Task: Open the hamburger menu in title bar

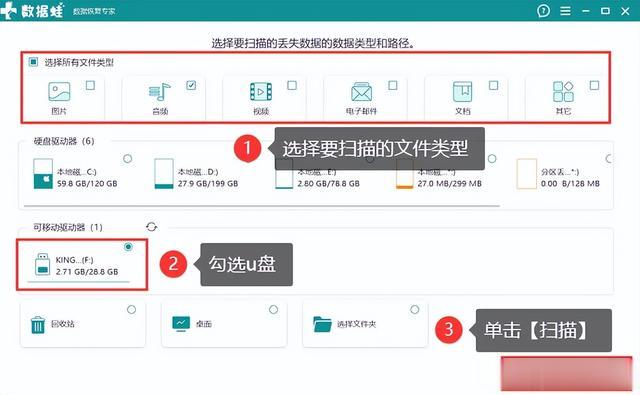Action: pos(565,11)
